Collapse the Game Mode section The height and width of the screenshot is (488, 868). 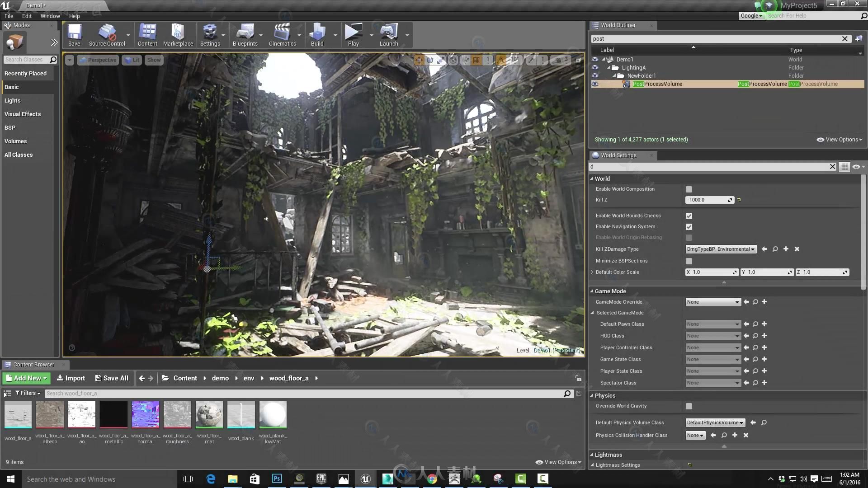[x=592, y=291]
